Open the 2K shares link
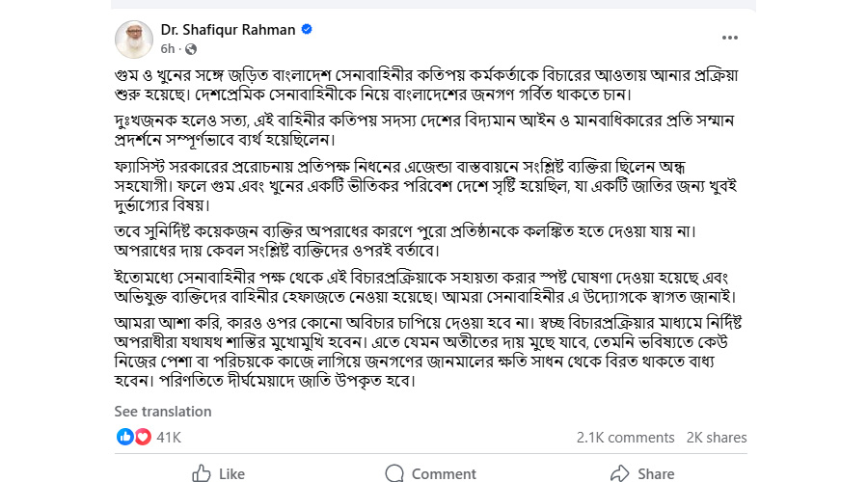868x482 pixels. click(717, 438)
